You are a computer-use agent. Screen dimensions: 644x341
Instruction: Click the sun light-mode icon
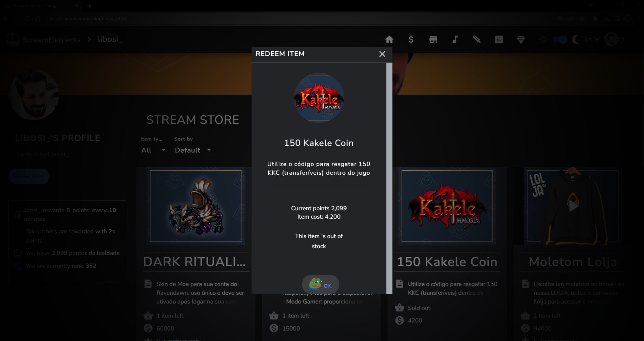(x=544, y=40)
